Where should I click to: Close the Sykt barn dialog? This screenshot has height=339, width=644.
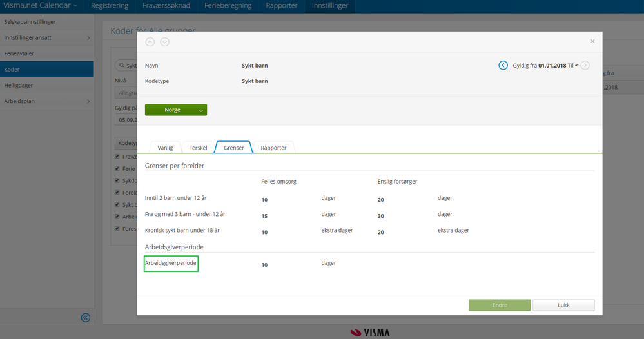592,41
